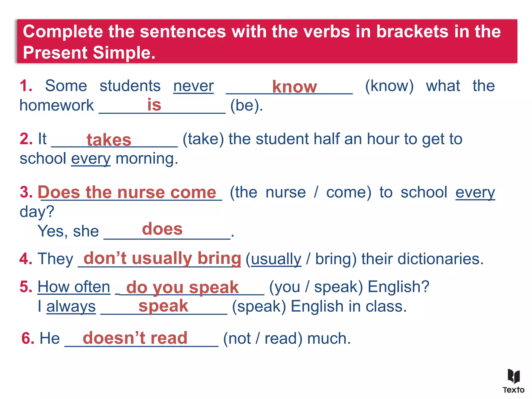Click underlined "every" in the nurse question

[x=475, y=192]
